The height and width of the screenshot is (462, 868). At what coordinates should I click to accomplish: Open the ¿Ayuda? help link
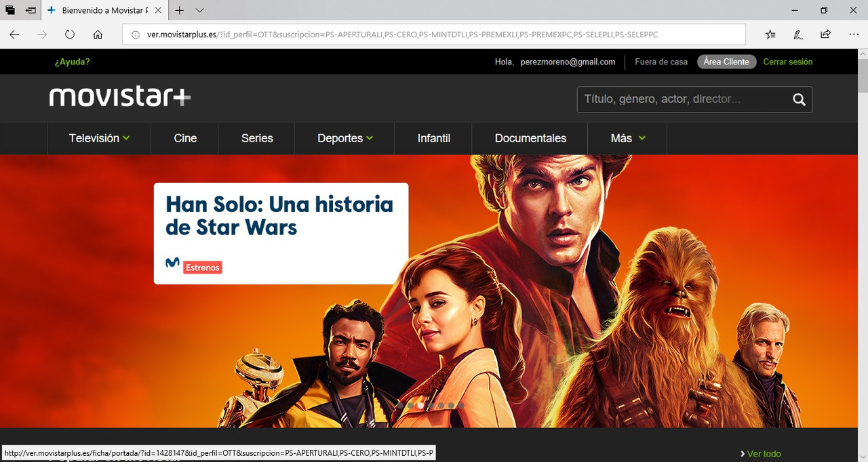pos(72,62)
